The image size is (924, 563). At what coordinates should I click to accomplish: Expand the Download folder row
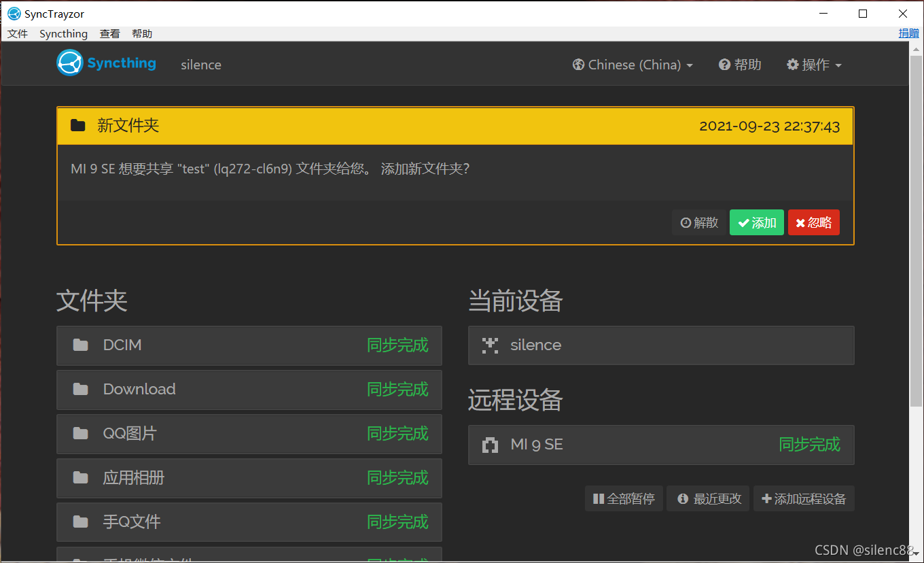[249, 390]
